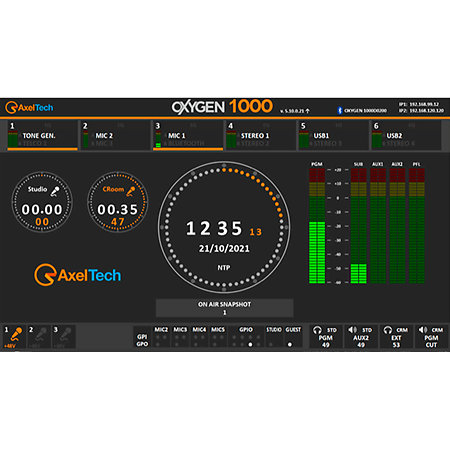Click the PGM level meter
Viewport: 450px width, 450px height.
click(317, 226)
